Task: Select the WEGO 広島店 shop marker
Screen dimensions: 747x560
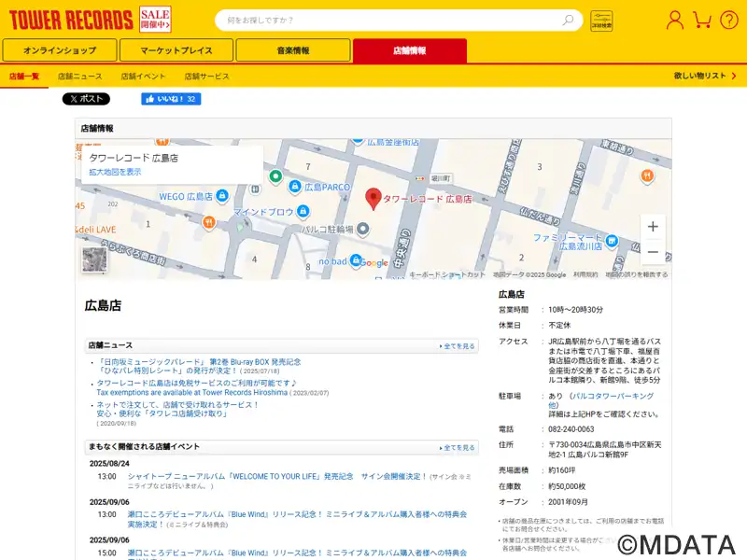Action: 222,195
